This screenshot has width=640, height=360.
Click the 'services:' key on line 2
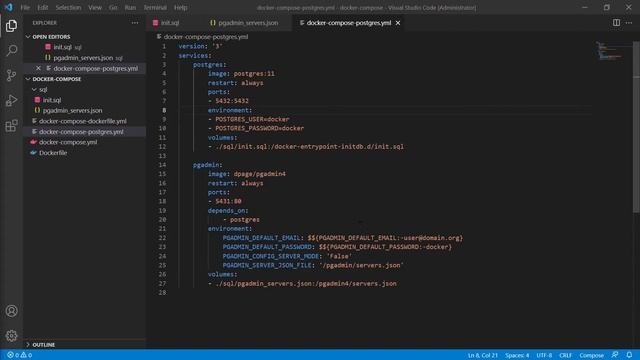tap(195, 56)
